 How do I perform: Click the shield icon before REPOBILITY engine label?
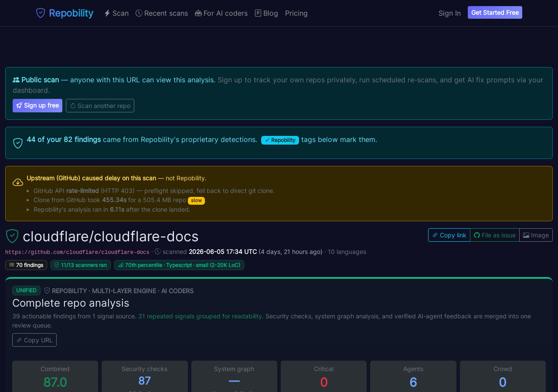click(x=47, y=291)
